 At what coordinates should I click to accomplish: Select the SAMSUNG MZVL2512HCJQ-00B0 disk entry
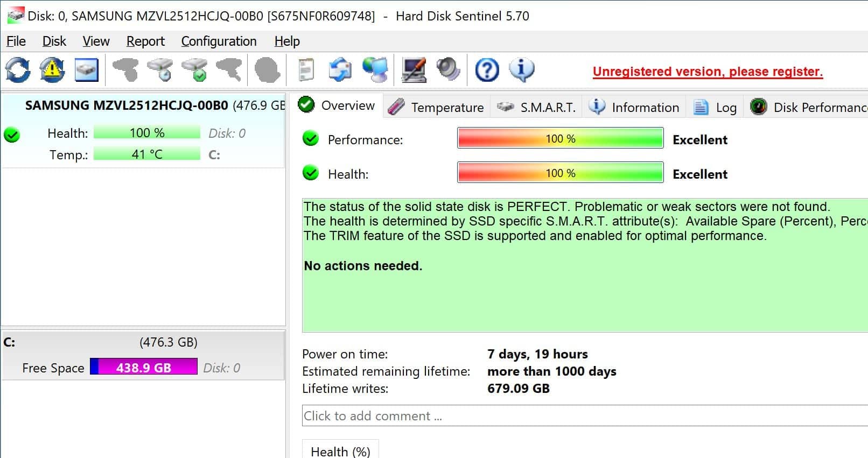pos(143,131)
